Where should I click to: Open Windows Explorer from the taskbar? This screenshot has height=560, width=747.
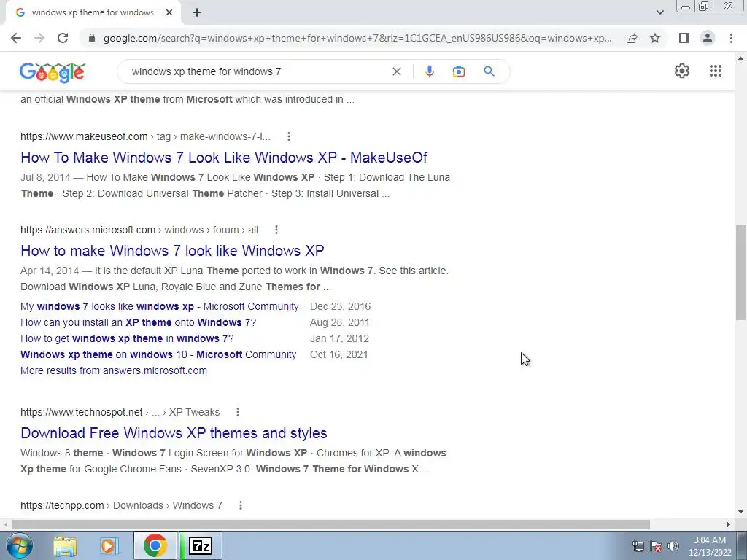coord(65,545)
